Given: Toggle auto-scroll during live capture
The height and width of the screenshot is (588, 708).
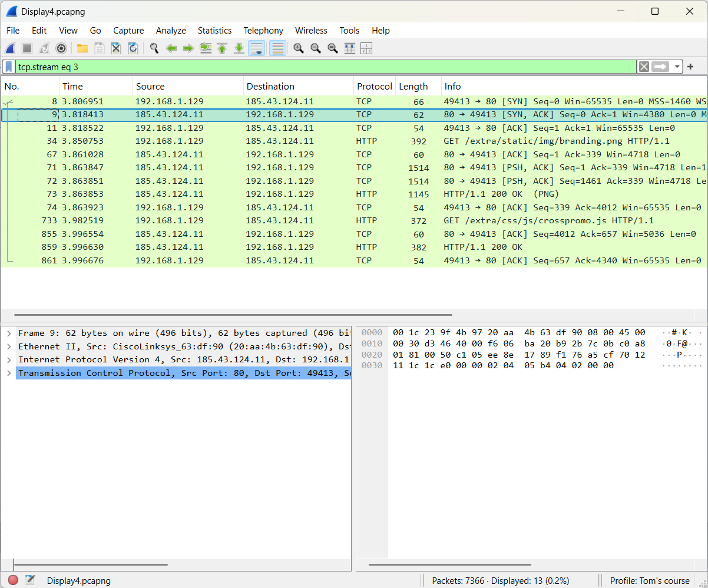Looking at the screenshot, I should [256, 48].
